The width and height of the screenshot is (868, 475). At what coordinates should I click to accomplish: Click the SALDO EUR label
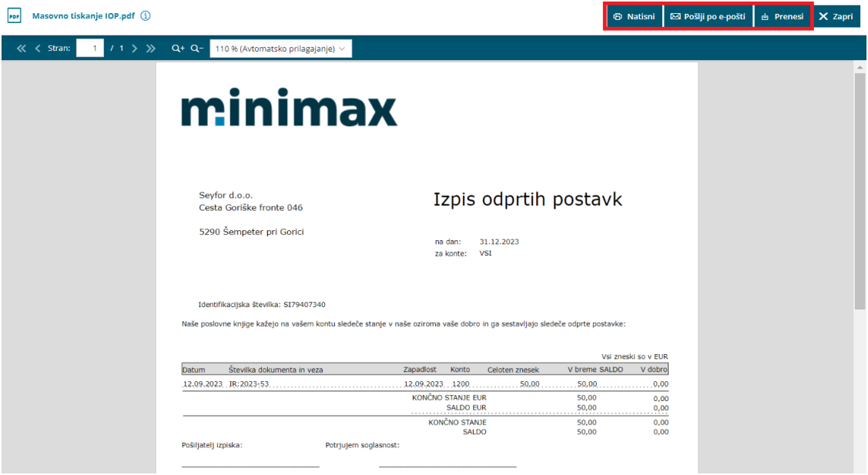(x=466, y=407)
